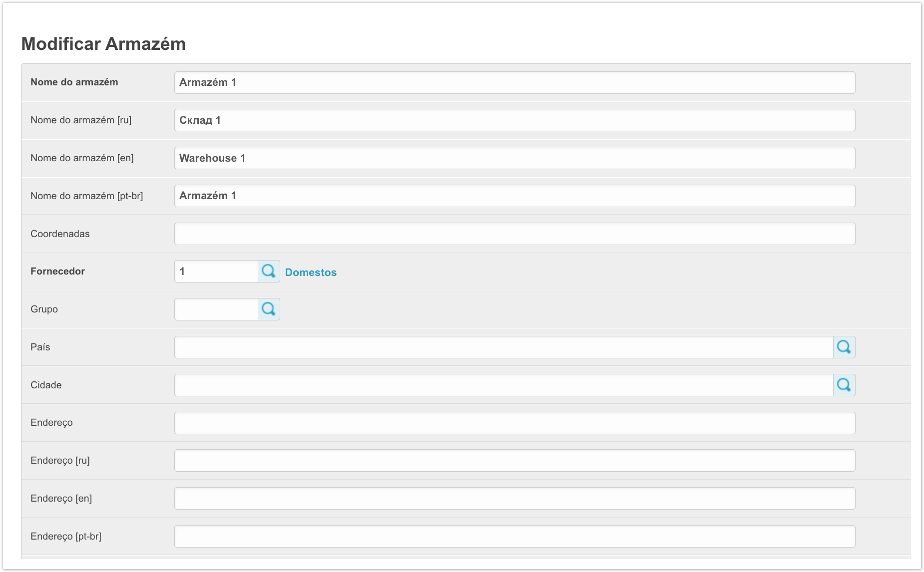Open the Cidade lookup search icon
Image resolution: width=924 pixels, height=572 pixels.
[844, 385]
